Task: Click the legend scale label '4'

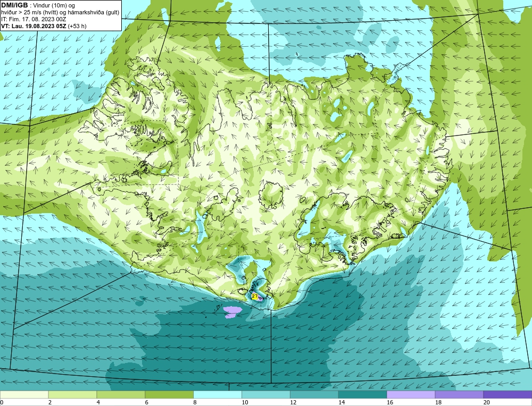Action: (x=98, y=402)
